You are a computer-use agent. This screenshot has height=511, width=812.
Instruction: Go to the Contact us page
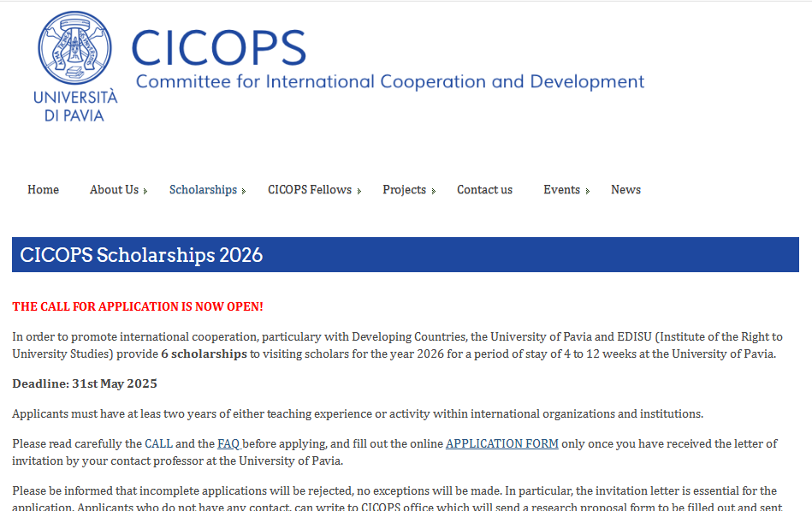pos(484,190)
